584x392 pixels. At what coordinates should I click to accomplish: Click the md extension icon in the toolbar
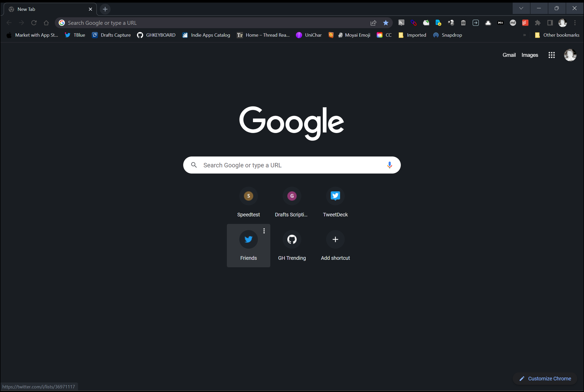coord(513,23)
